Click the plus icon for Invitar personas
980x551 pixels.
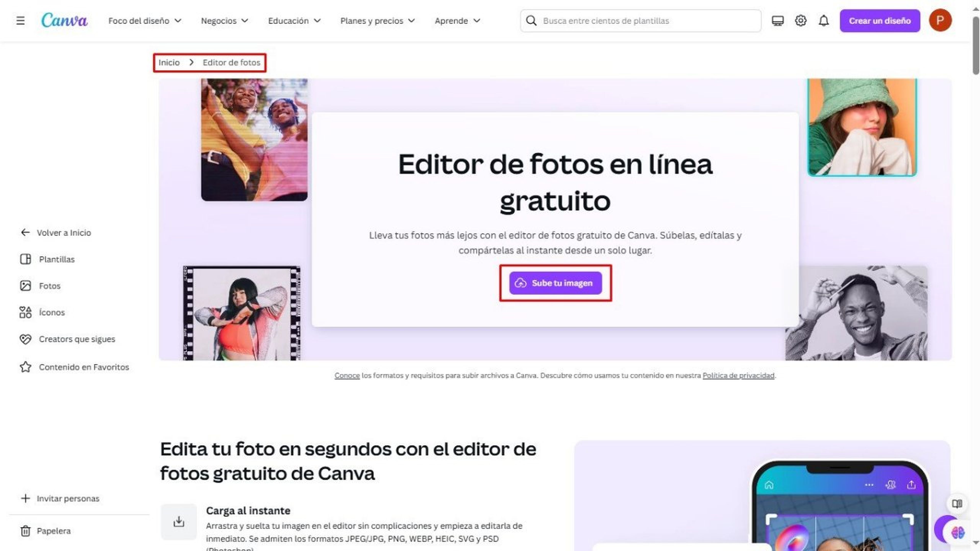pos(25,498)
